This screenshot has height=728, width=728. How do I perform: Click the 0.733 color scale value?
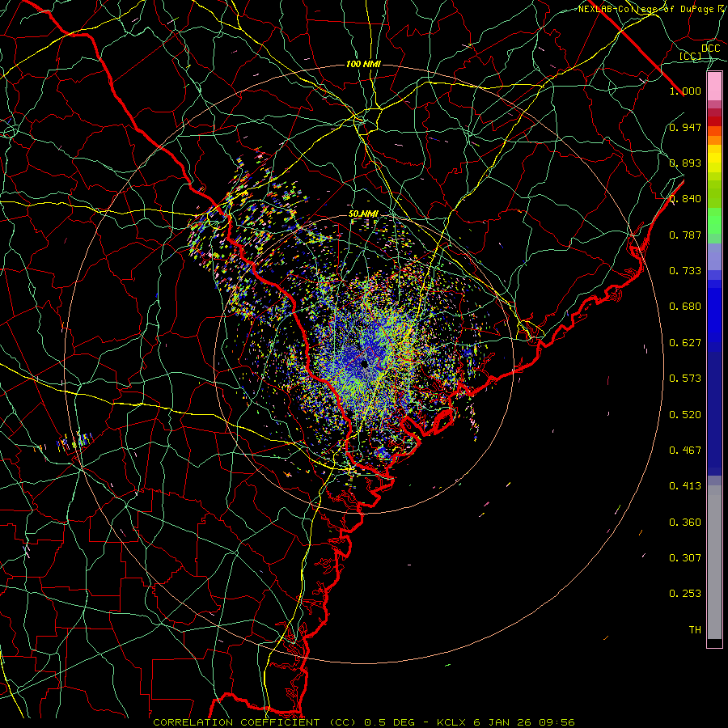tap(685, 271)
